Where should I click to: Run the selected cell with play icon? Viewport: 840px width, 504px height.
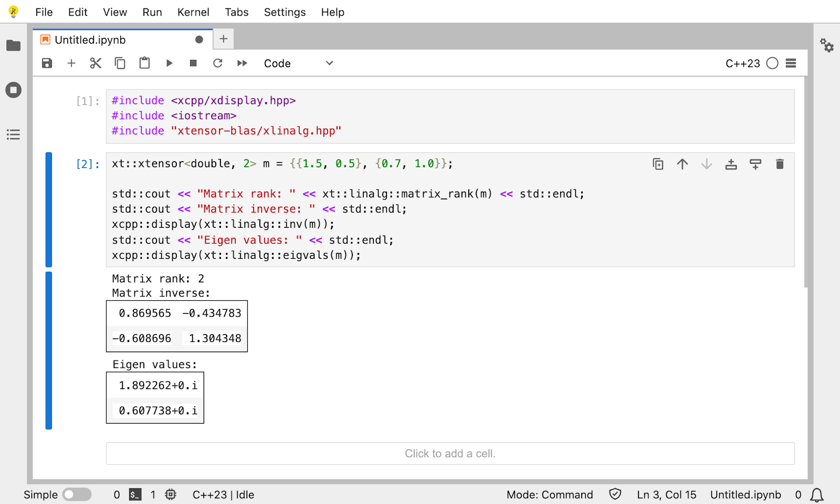click(169, 63)
